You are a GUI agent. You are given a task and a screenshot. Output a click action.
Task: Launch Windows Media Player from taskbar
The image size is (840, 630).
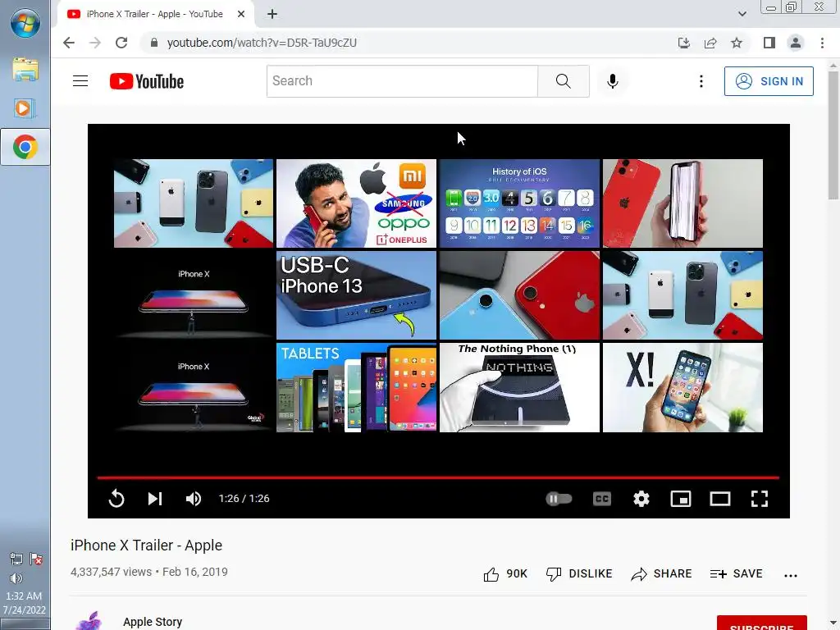[25, 108]
